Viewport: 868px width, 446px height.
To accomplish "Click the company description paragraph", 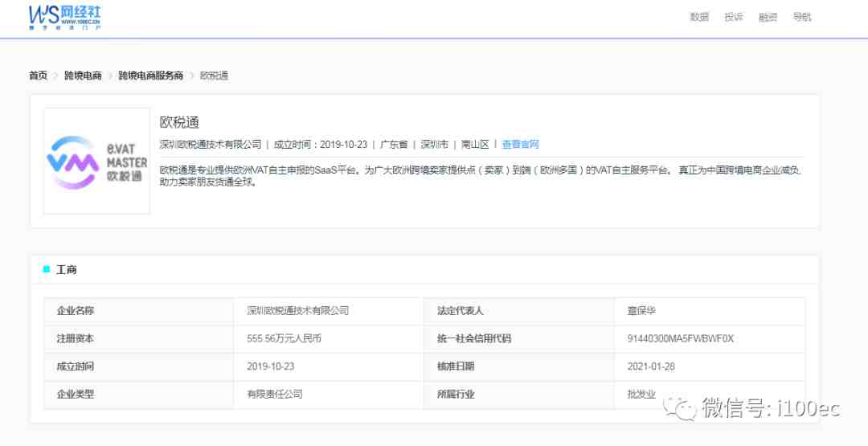I will point(481,176).
